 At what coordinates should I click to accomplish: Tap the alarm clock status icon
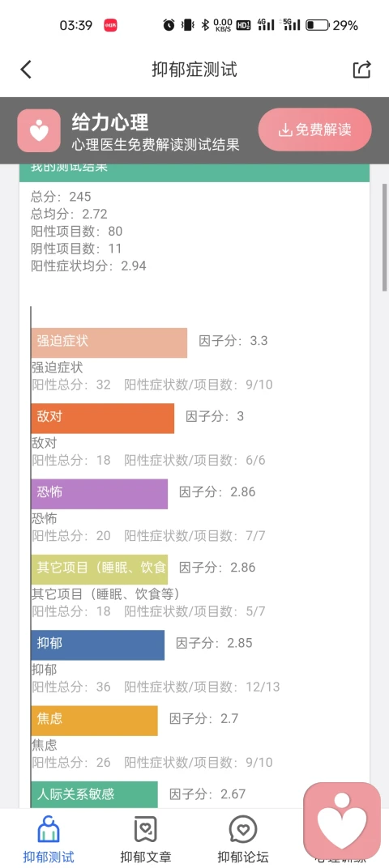[x=169, y=25]
